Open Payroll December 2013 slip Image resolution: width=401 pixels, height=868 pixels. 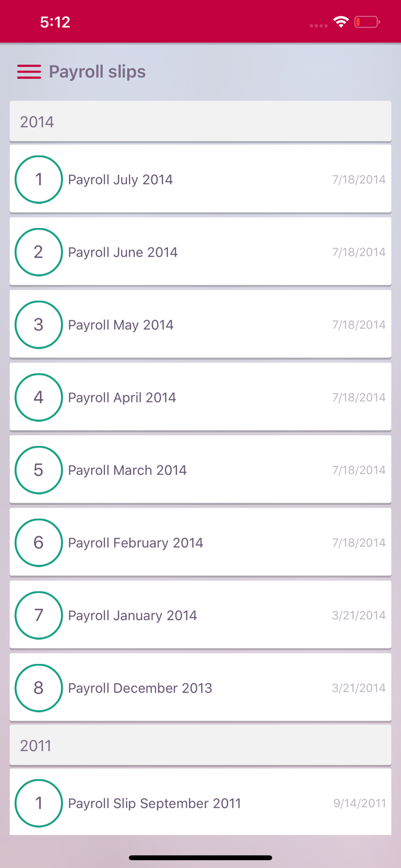point(200,688)
